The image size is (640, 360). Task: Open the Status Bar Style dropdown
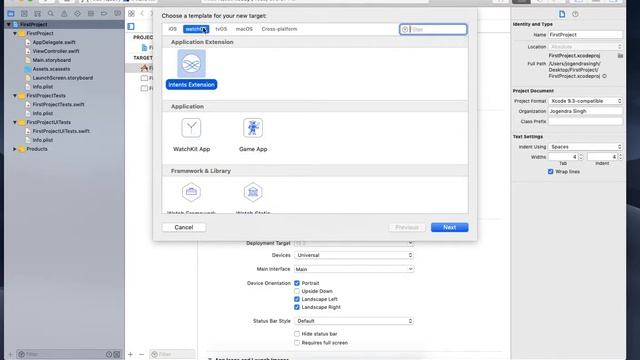pos(354,321)
